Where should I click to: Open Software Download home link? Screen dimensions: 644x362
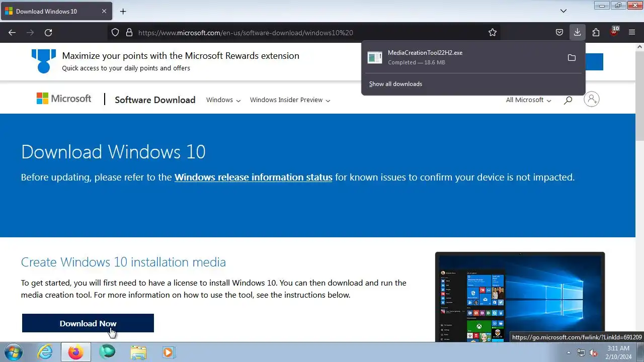click(155, 100)
